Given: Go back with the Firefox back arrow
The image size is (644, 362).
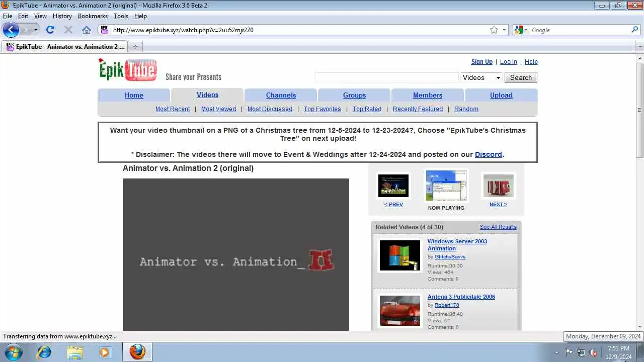Looking at the screenshot, I should 11,30.
